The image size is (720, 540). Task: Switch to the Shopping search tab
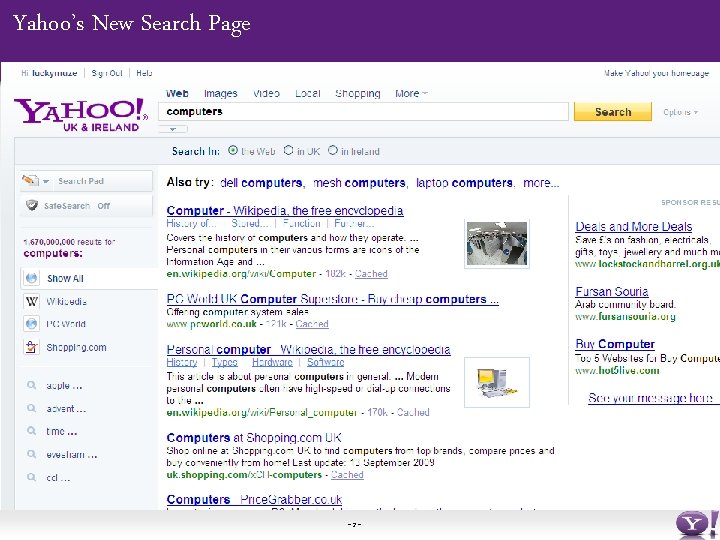point(358,94)
